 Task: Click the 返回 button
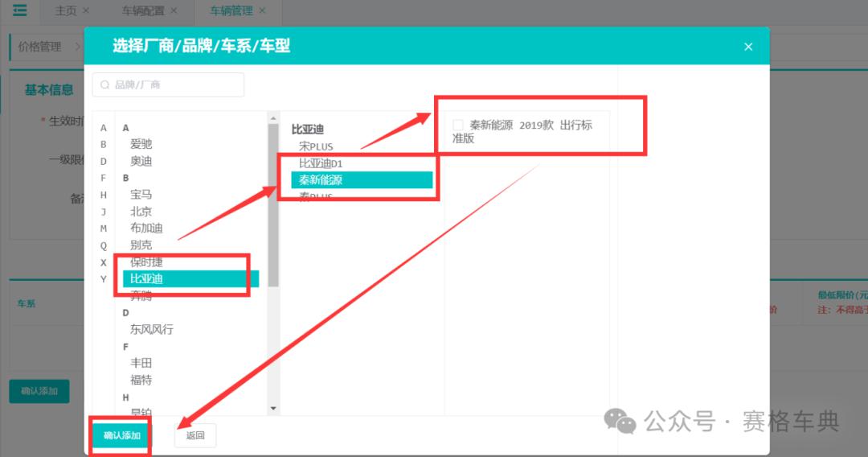point(195,435)
